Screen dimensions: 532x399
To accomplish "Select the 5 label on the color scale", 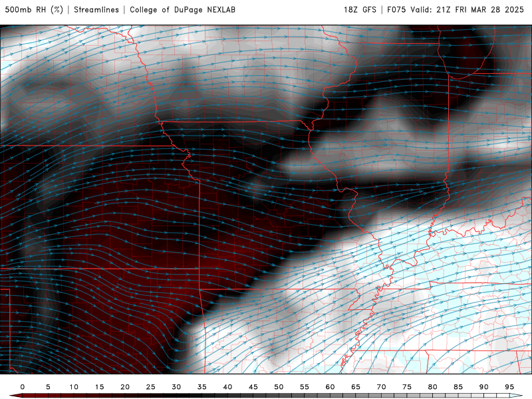I will tap(48, 387).
